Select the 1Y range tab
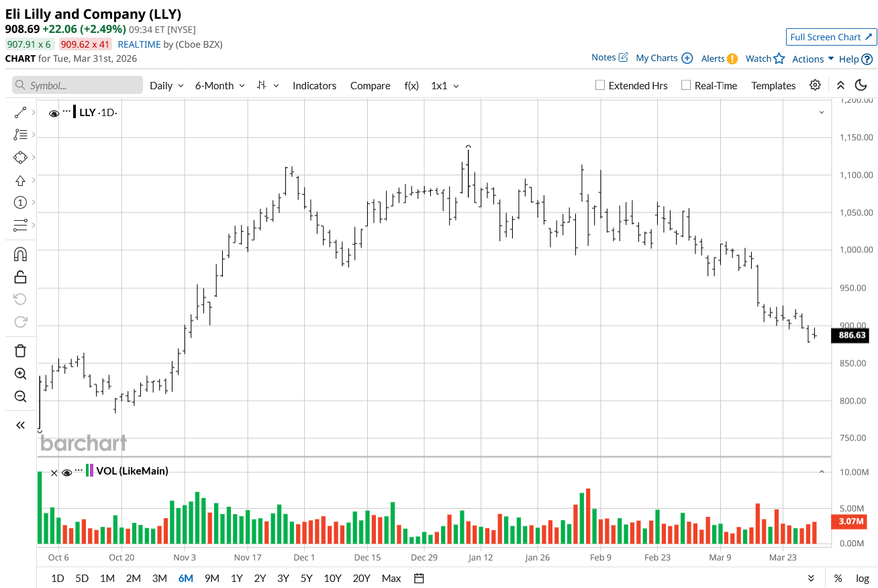The height and width of the screenshot is (588, 878). [236, 579]
